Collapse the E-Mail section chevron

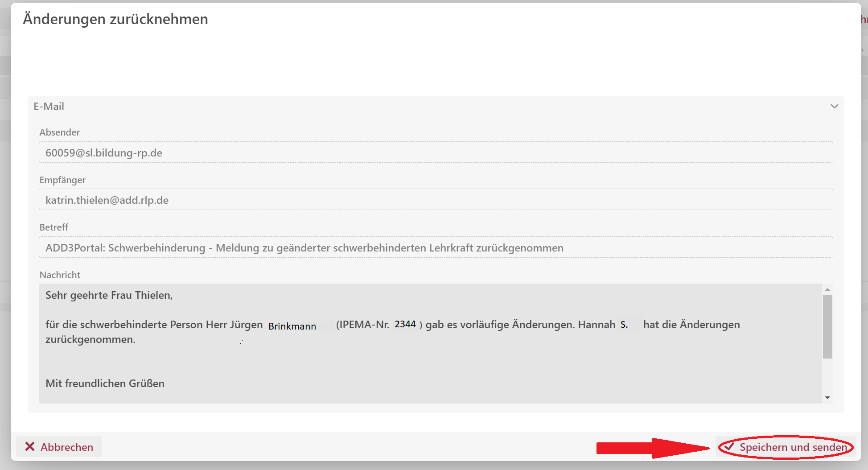pos(834,107)
